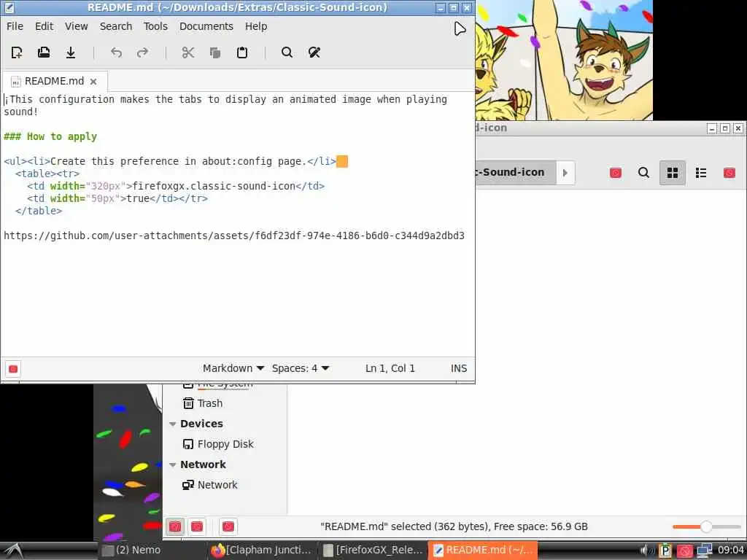747x560 pixels.
Task: Close the README.md tab with its x
Action: (x=94, y=82)
